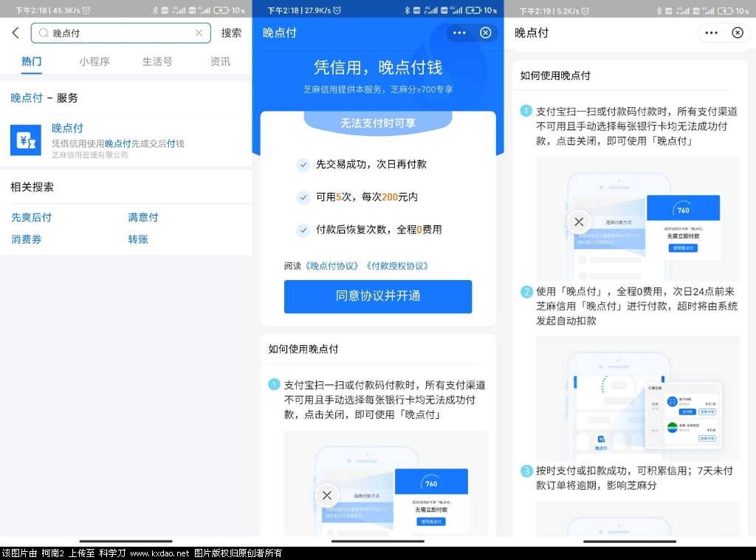Tap the battery icon in the 5.2K/s status bar
Screen dimensions: 756x560
[x=725, y=10]
